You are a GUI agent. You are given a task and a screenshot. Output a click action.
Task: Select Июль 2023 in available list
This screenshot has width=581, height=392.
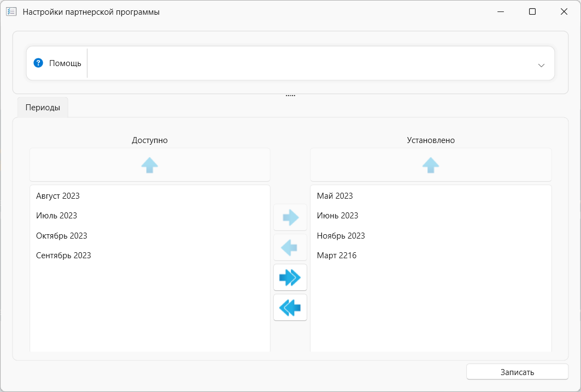(150, 216)
